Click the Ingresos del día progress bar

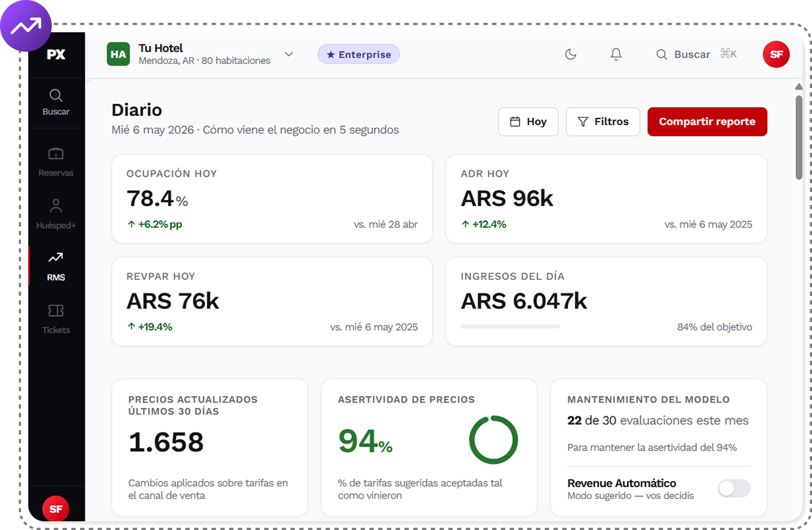pos(510,327)
